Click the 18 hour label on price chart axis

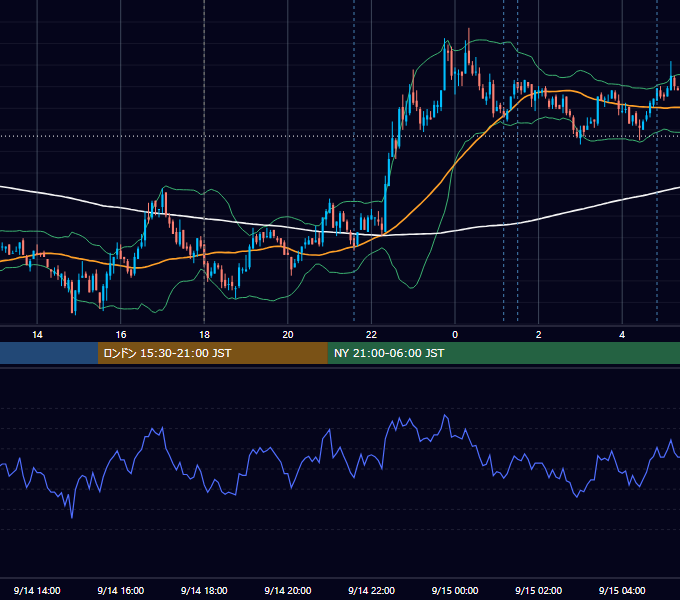click(204, 335)
